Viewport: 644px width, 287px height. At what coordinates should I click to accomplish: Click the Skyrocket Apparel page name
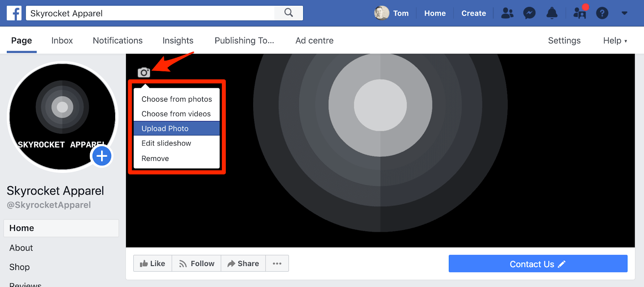pyautogui.click(x=55, y=190)
